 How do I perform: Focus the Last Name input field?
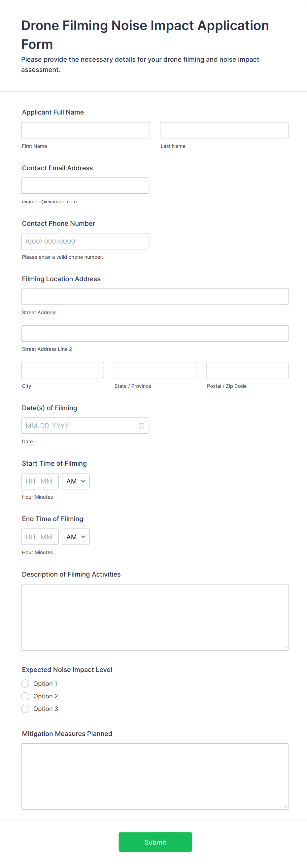click(x=224, y=130)
